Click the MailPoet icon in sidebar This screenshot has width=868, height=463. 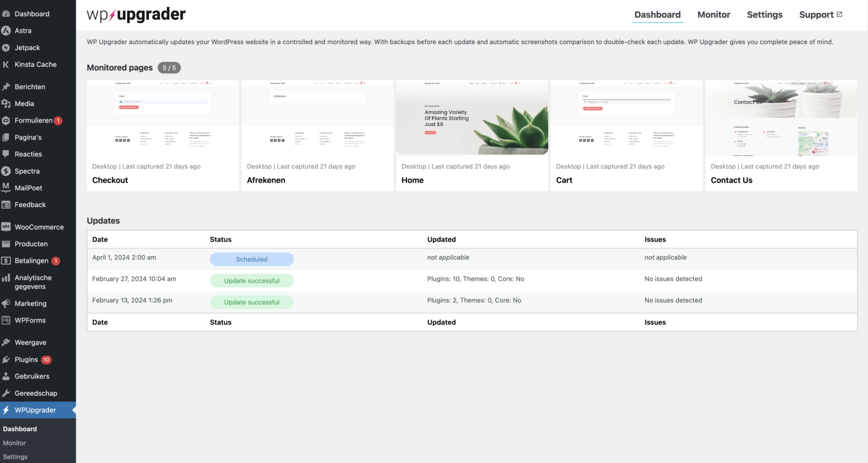[6, 188]
